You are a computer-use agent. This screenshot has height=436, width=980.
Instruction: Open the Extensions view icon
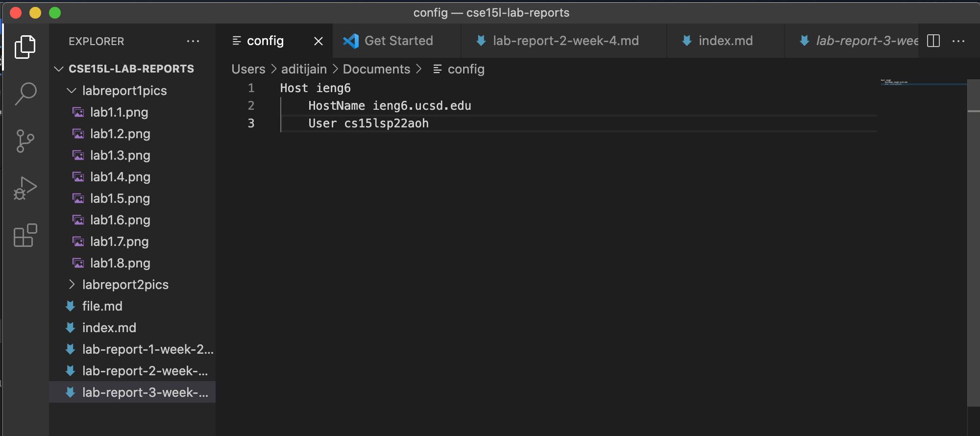tap(25, 236)
